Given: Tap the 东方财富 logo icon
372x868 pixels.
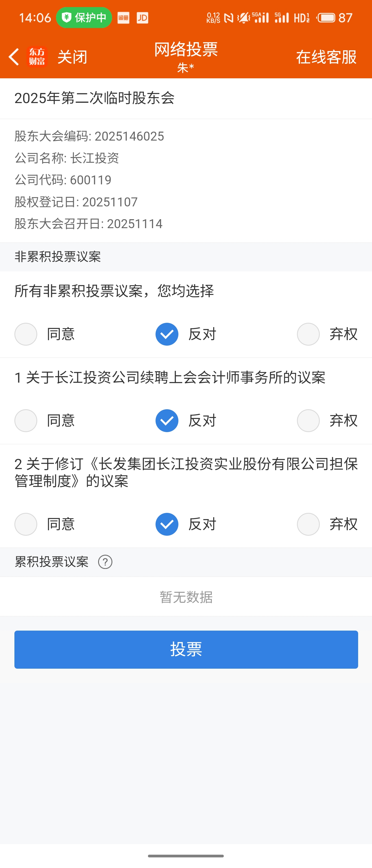Looking at the screenshot, I should (37, 57).
